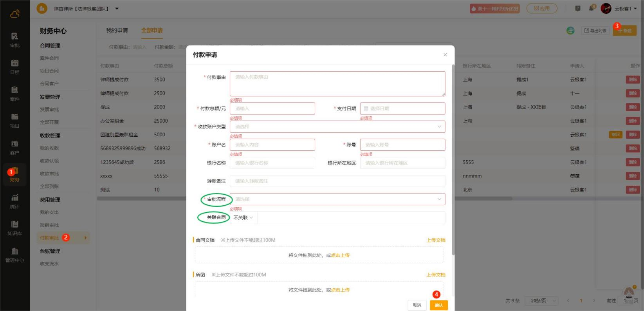Expand the 审批流程 dropdown
This screenshot has width=644, height=311.
pyautogui.click(x=337, y=199)
